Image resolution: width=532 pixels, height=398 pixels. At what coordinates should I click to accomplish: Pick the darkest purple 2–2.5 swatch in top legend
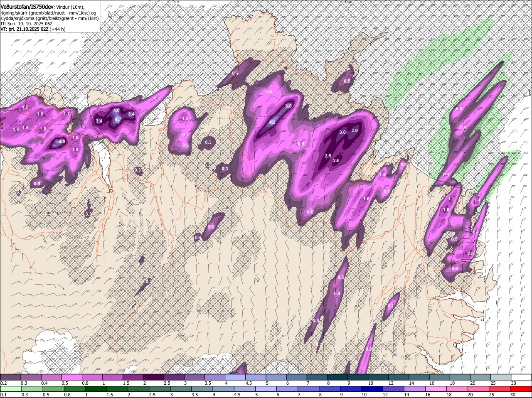pos(153,377)
